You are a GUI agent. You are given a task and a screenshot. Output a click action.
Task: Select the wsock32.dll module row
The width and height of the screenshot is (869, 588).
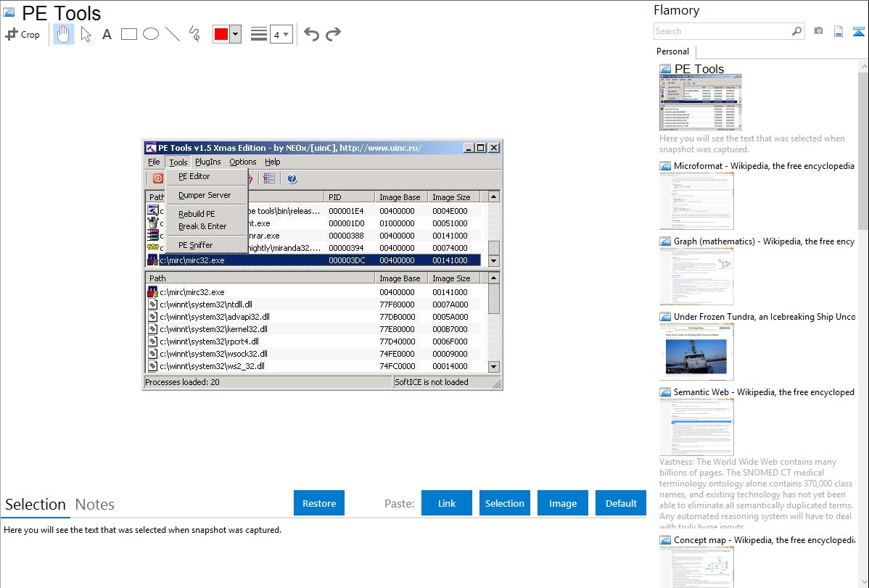(x=313, y=354)
